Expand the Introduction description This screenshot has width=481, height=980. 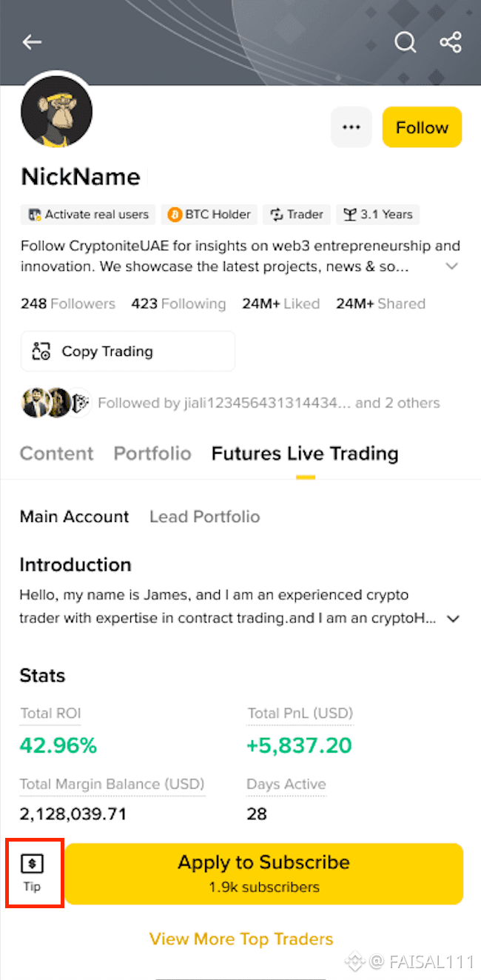point(454,619)
